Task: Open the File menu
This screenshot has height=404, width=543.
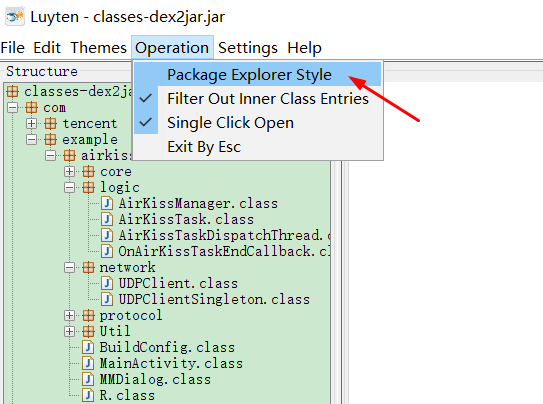Action: (x=12, y=47)
